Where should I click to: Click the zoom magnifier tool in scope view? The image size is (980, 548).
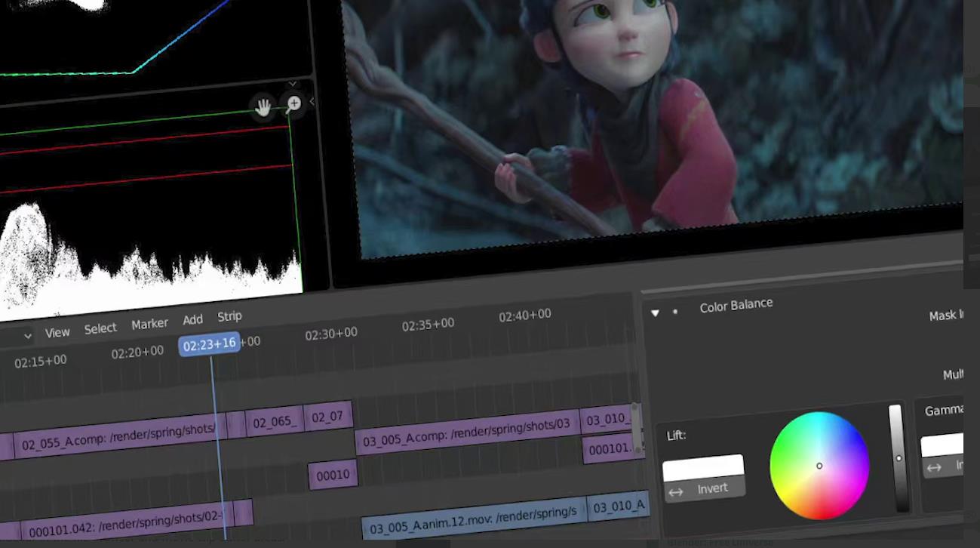(293, 103)
